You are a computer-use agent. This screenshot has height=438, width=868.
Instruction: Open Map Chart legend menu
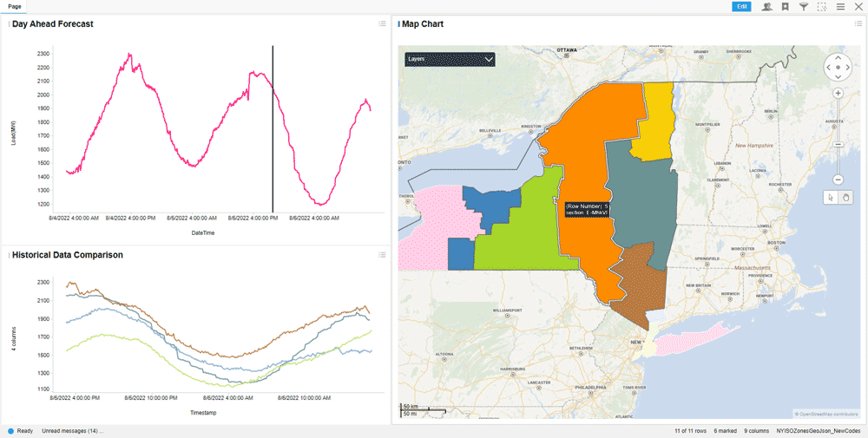point(858,23)
